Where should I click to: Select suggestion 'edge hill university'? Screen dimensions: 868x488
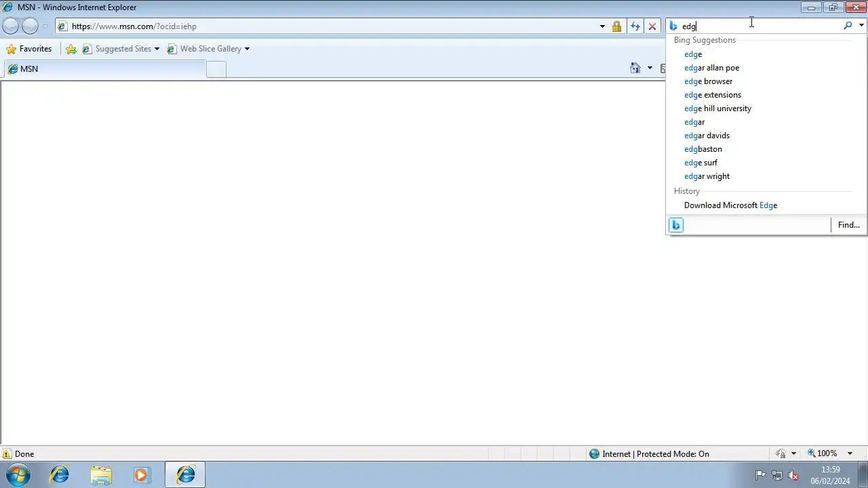pos(717,108)
